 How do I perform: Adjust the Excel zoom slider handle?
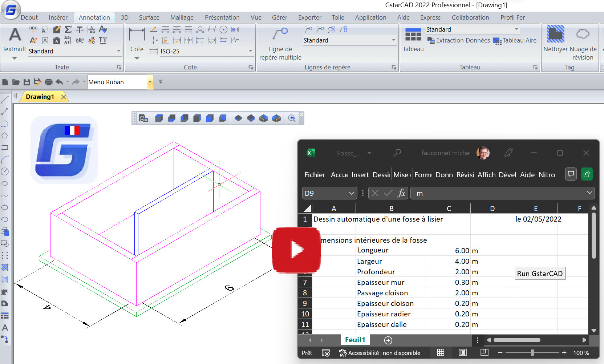(x=532, y=353)
